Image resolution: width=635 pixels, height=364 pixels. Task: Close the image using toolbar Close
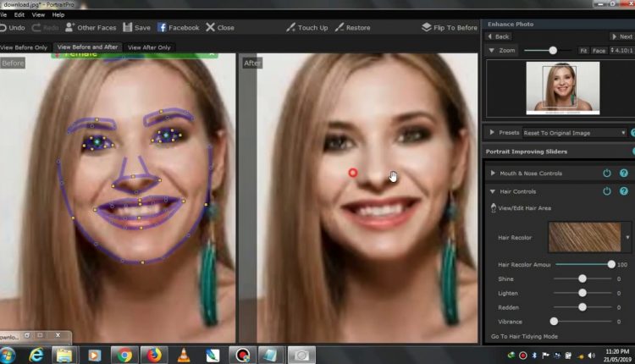[220, 28]
